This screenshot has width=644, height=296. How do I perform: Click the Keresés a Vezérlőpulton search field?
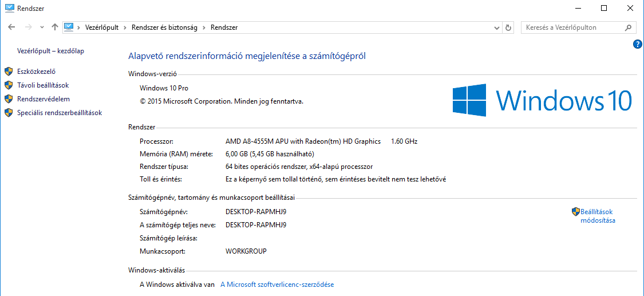click(573, 27)
